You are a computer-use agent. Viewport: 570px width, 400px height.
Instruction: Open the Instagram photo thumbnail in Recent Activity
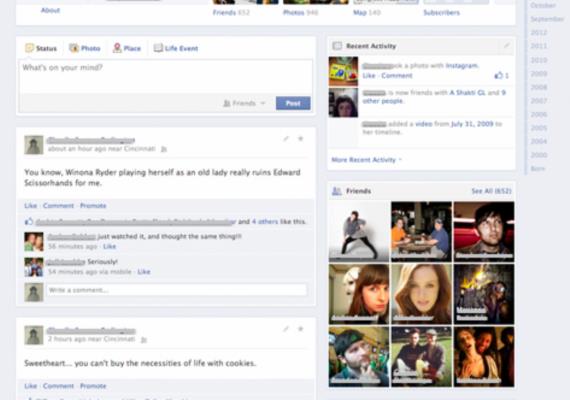pyautogui.click(x=343, y=71)
